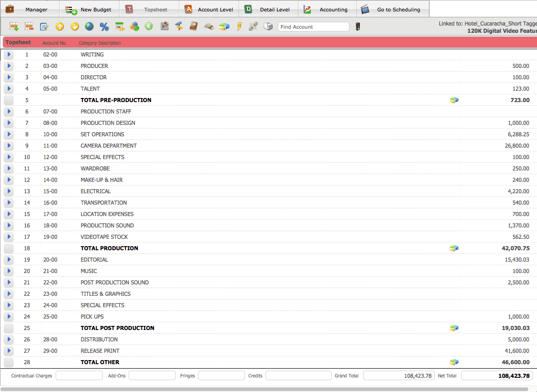The image size is (537, 392).
Task: Click the PRODUCTION DESIGN description
Action: 108,123
